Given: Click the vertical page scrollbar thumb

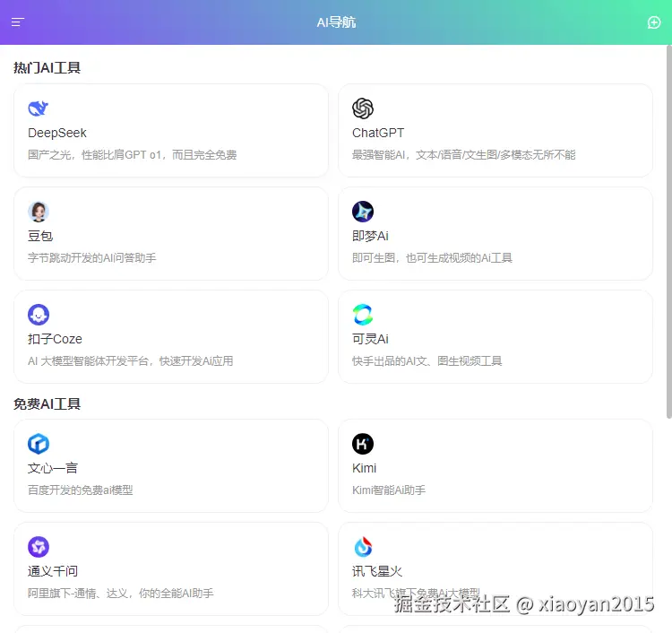Looking at the screenshot, I should click(669, 231).
